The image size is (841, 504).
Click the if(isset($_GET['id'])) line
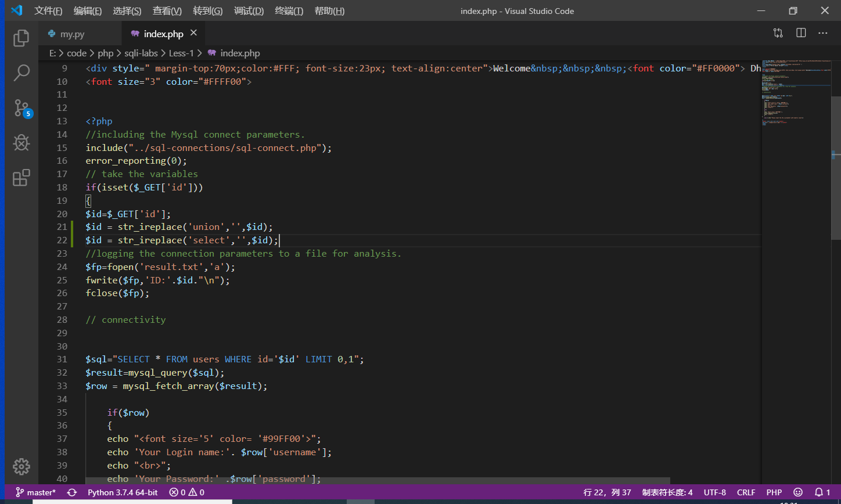pyautogui.click(x=145, y=188)
